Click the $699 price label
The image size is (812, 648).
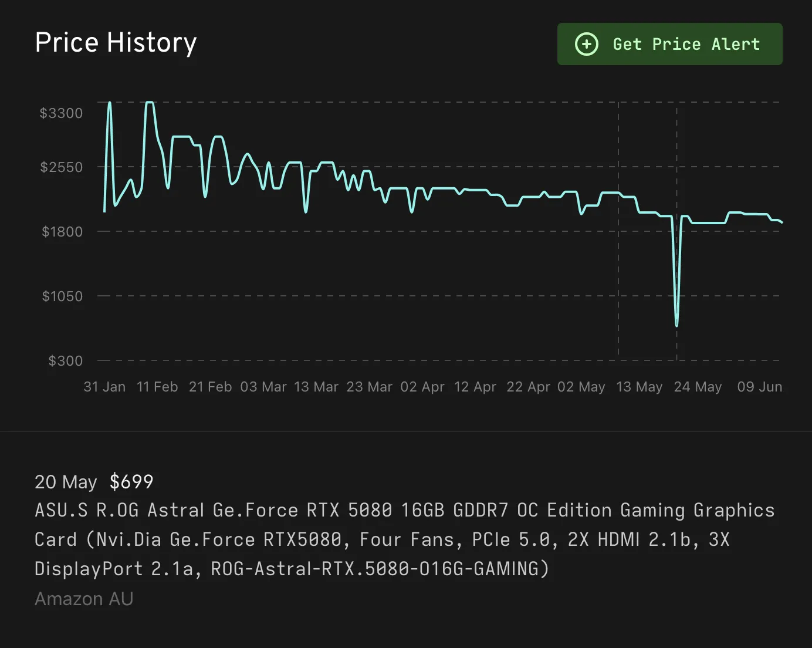point(130,481)
